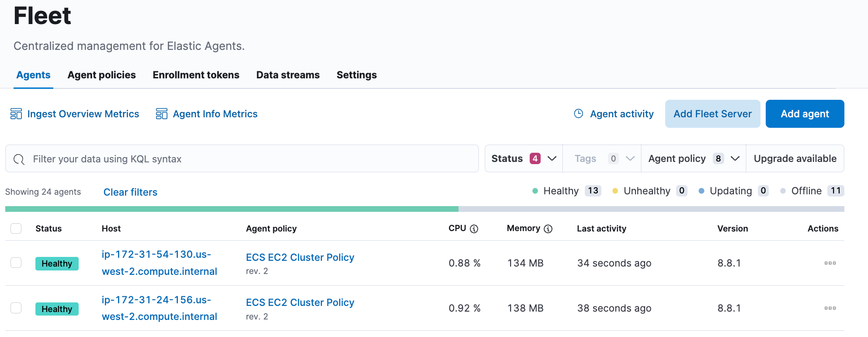
Task: Click the CPU column info icon
Action: click(474, 229)
